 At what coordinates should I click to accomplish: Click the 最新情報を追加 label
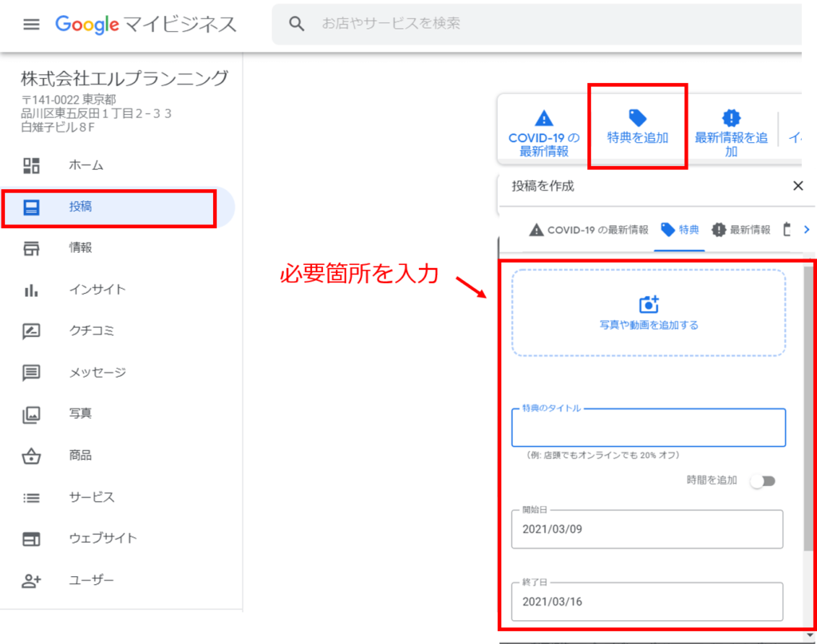pyautogui.click(x=731, y=144)
